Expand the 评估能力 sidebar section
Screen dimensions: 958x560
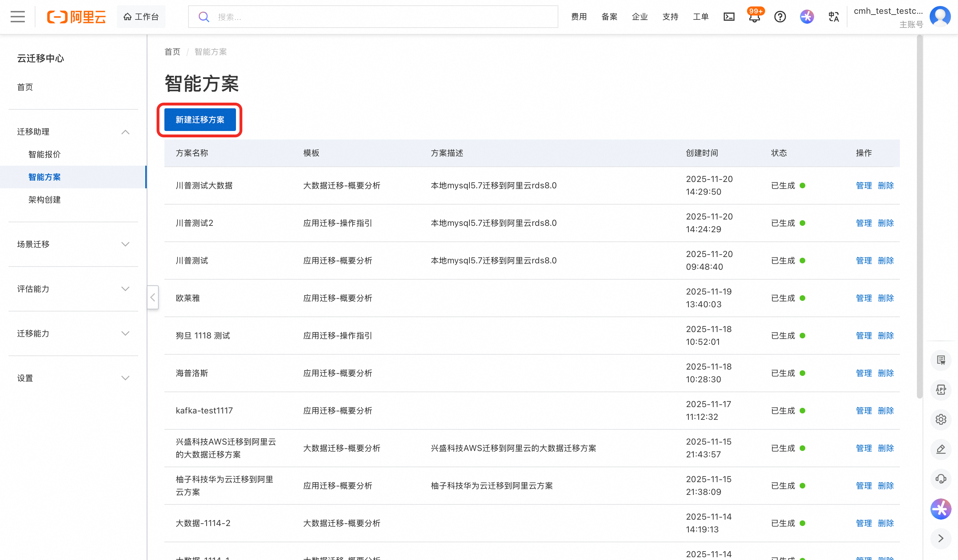click(x=125, y=289)
